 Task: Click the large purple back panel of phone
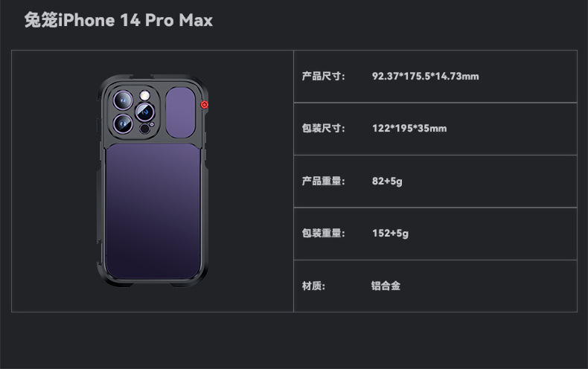153,211
